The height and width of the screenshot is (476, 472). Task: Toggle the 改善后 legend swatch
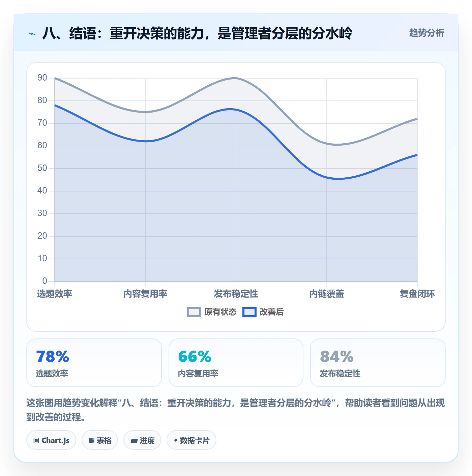tap(249, 312)
